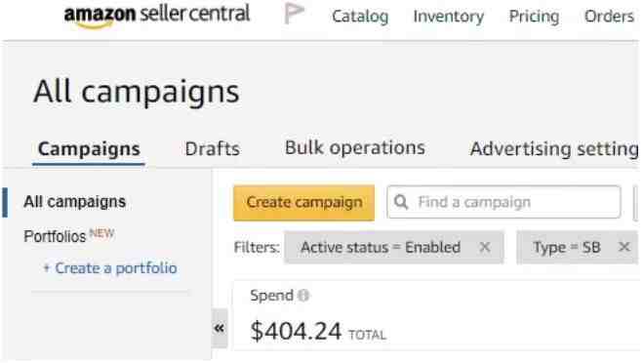Collapse sidebar with double-chevron arrow
644x363 pixels.
tap(220, 328)
